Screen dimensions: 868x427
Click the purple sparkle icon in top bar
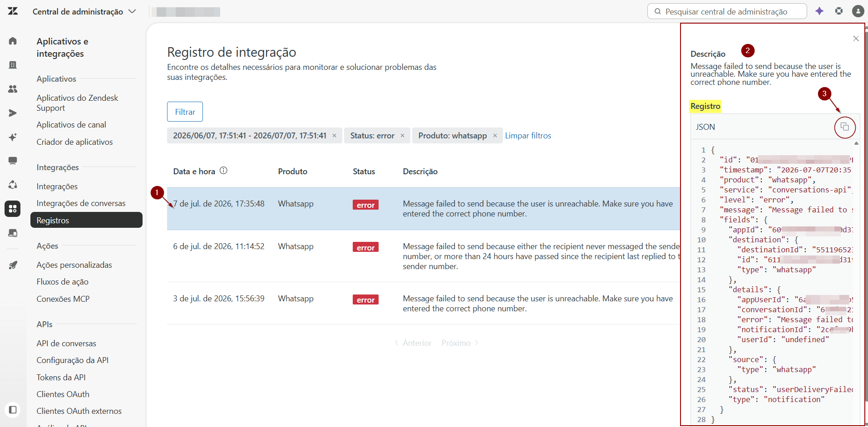(819, 11)
